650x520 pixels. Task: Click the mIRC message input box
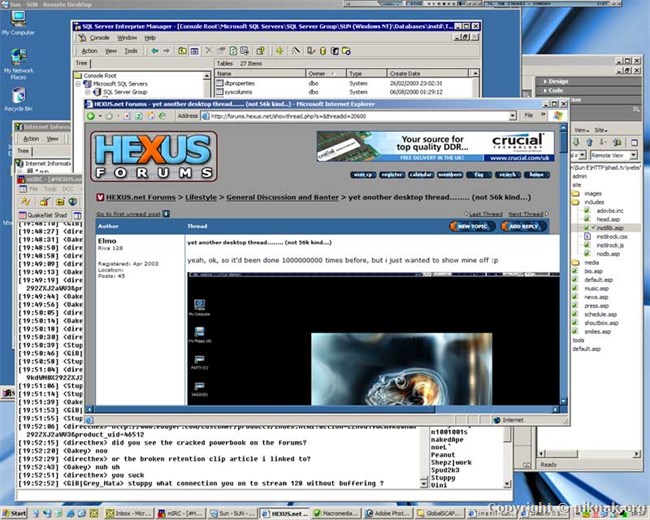click(x=264, y=495)
